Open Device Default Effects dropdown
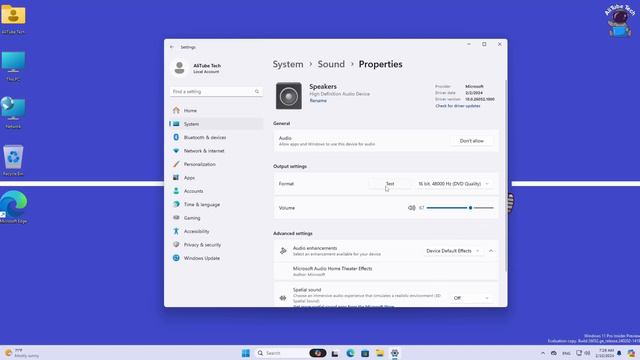 [452, 251]
